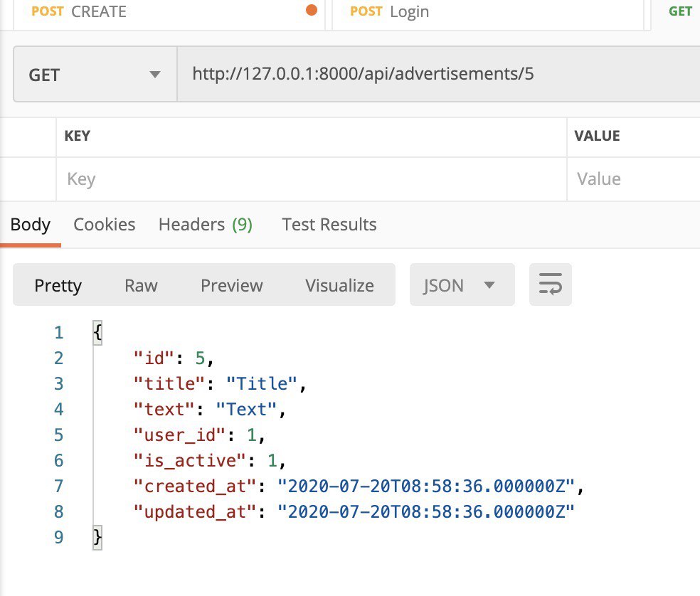Click the method dropdown arrow

155,75
